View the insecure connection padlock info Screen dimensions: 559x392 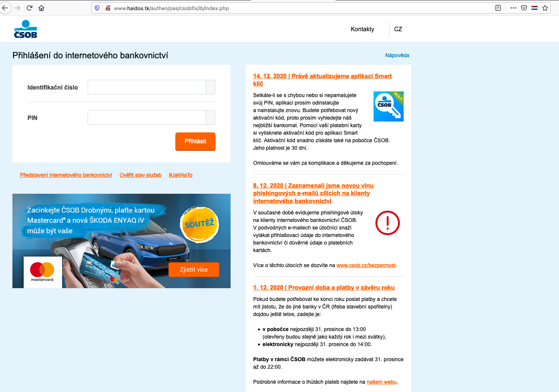click(108, 8)
